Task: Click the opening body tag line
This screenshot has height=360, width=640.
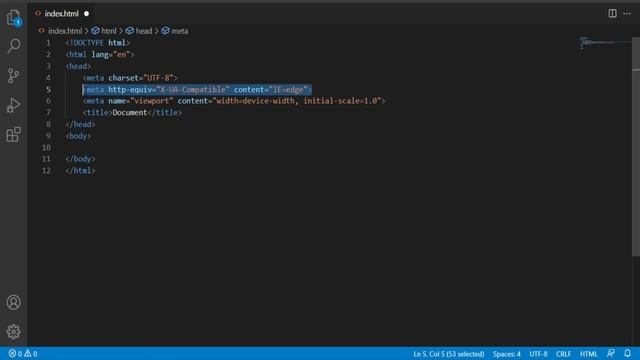Action: [x=78, y=136]
